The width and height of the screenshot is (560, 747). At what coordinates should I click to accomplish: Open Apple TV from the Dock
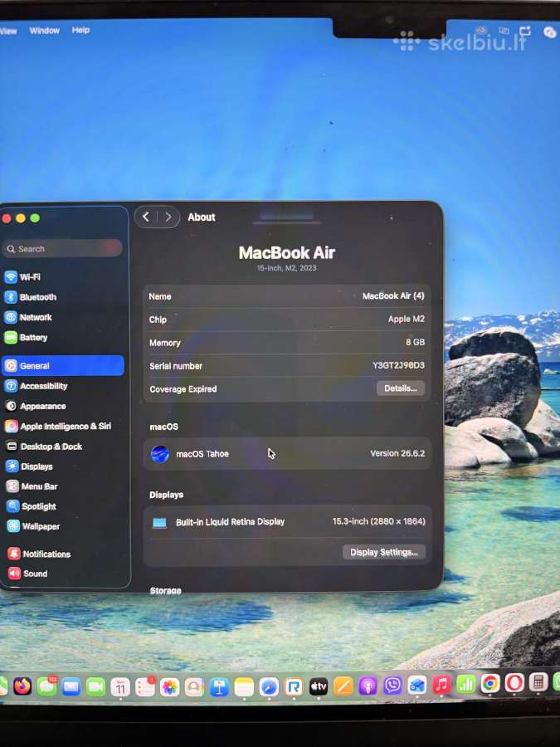pos(318,686)
